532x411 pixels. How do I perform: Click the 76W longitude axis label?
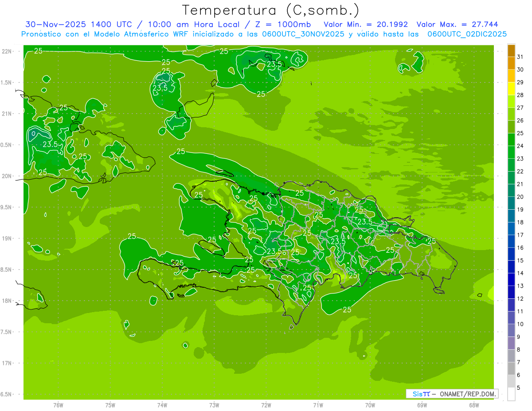click(x=58, y=405)
